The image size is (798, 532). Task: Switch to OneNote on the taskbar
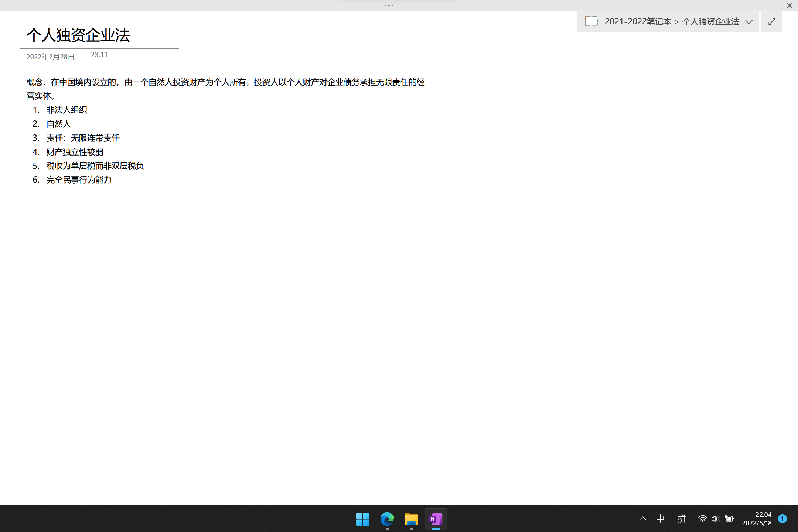pyautogui.click(x=436, y=519)
